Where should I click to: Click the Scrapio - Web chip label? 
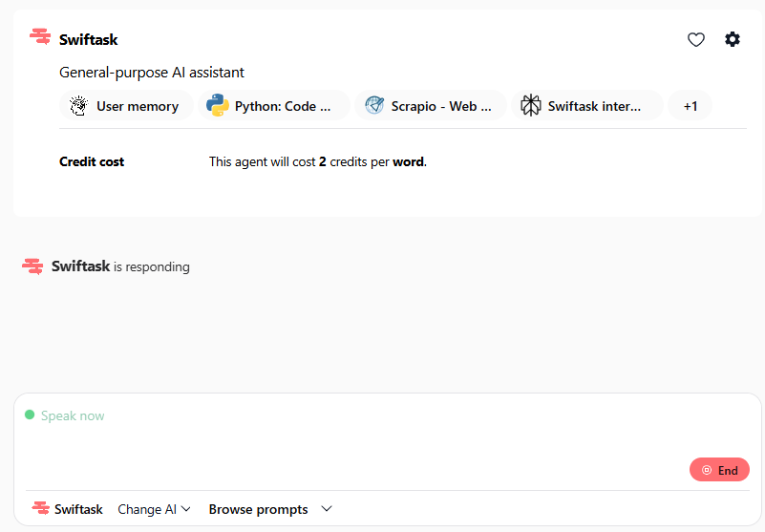[441, 106]
